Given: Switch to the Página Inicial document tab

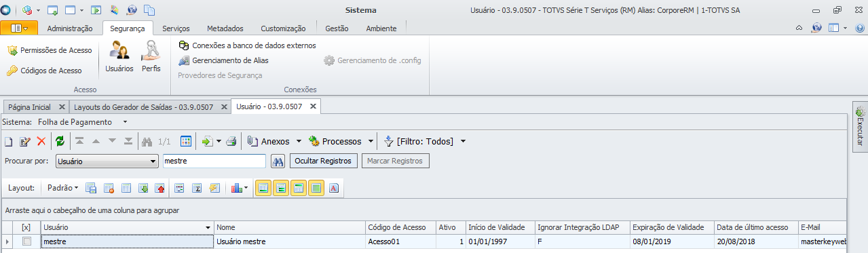Looking at the screenshot, I should point(29,107).
